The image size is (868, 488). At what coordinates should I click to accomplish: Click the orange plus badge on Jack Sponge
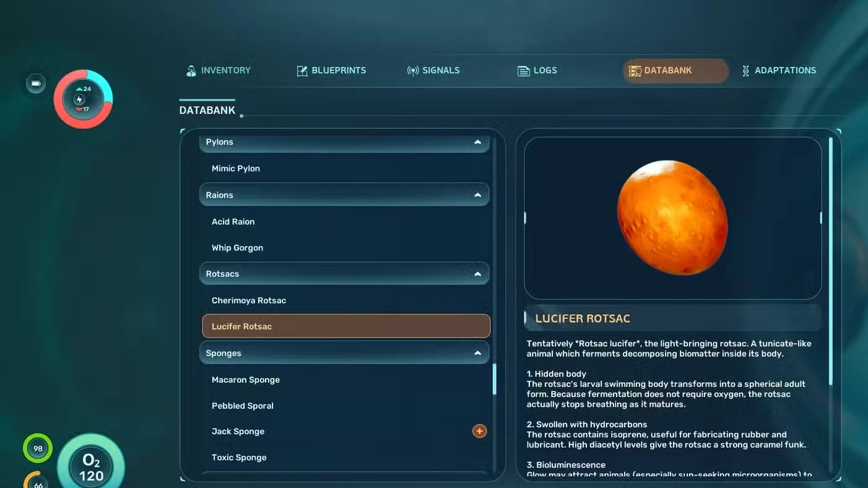(x=479, y=431)
